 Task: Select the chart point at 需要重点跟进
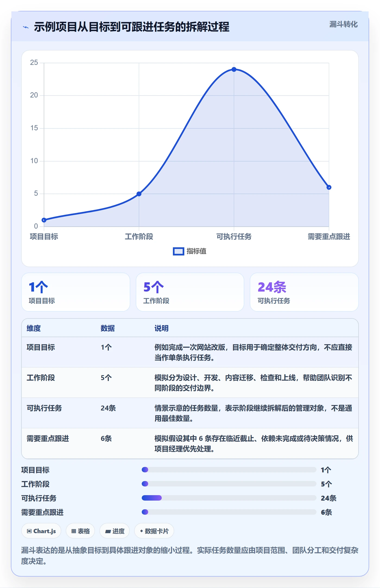point(329,187)
